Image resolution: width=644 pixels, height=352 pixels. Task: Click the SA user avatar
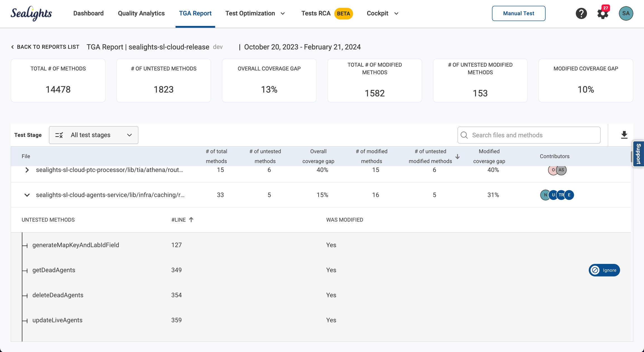[x=626, y=13]
